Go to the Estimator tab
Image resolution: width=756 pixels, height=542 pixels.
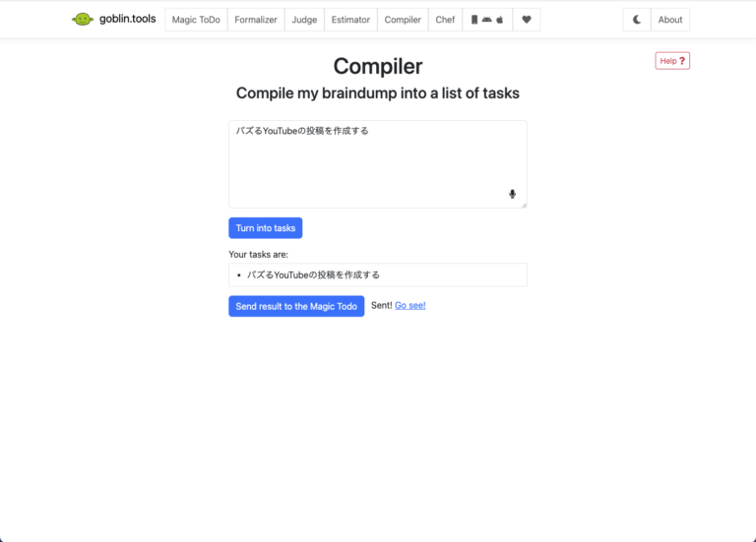(x=350, y=20)
